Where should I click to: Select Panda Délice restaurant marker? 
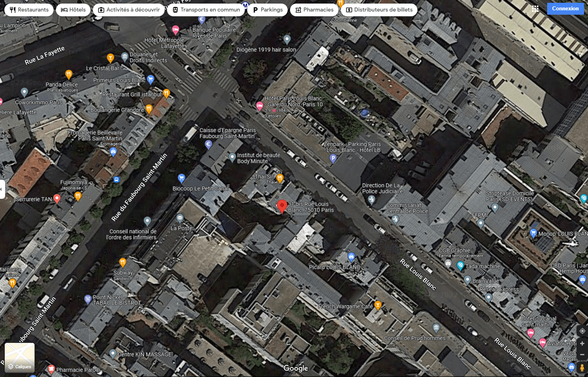[69, 74]
